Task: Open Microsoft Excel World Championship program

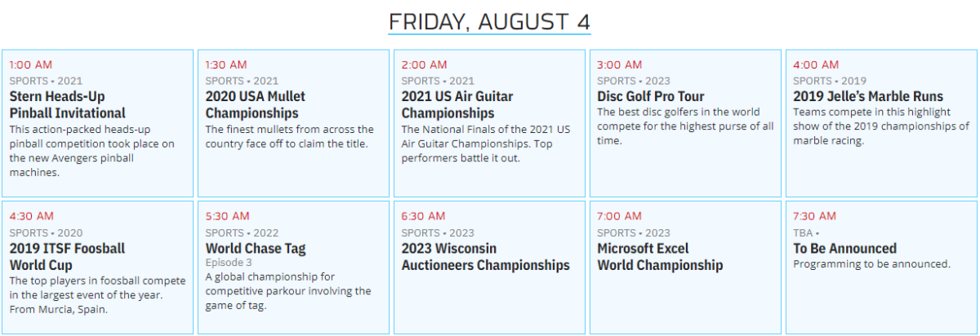Action: point(659,256)
